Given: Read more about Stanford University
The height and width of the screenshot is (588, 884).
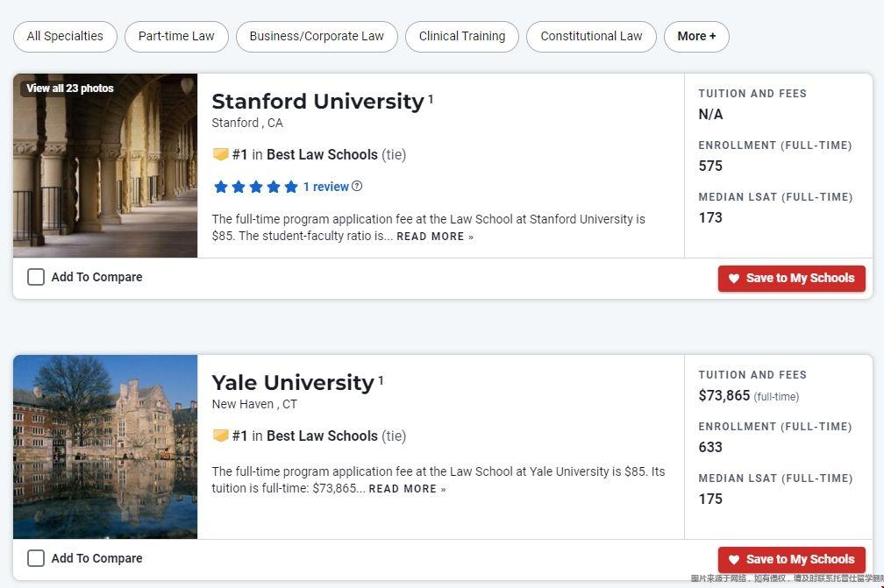Looking at the screenshot, I should click(435, 237).
